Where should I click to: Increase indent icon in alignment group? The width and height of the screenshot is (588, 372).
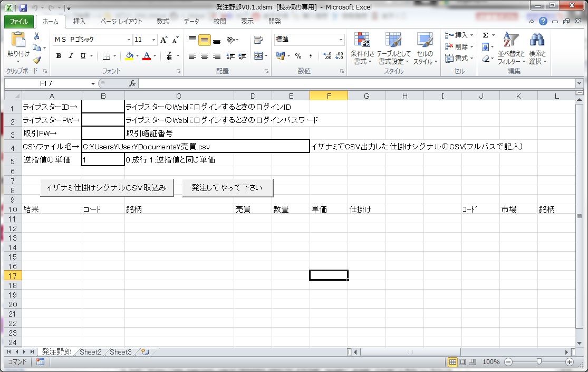click(x=243, y=56)
